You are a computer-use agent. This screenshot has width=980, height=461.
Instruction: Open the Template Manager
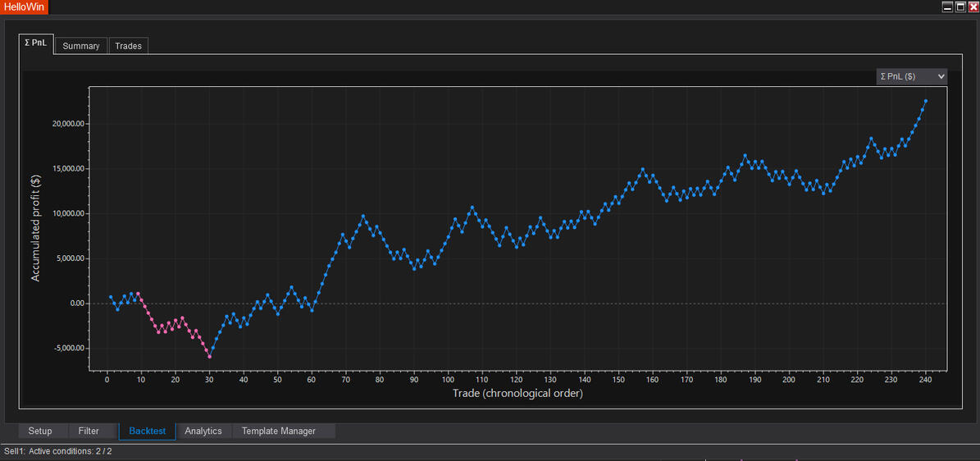[279, 431]
